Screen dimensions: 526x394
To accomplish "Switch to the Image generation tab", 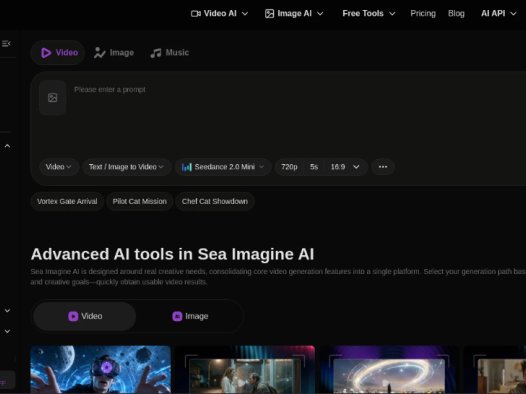I will [114, 53].
